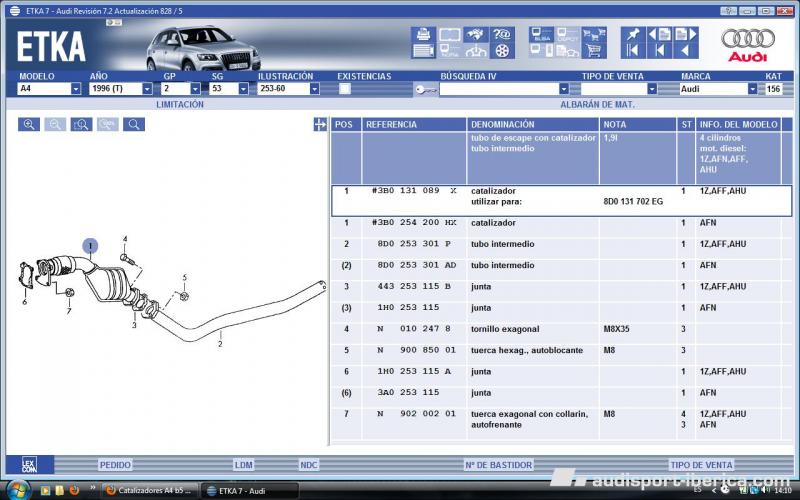Click the NDC button in the bottom bar
800x500 pixels.
pos(309,465)
